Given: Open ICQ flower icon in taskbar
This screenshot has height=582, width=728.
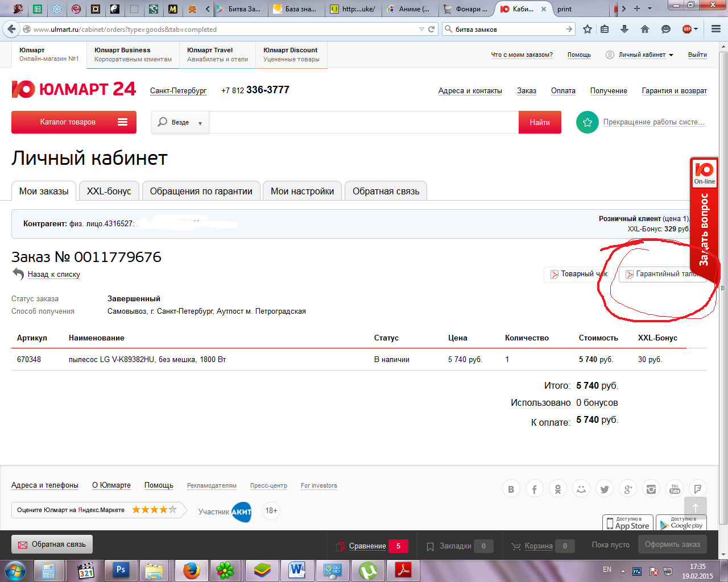Looking at the screenshot, I should click(x=226, y=570).
